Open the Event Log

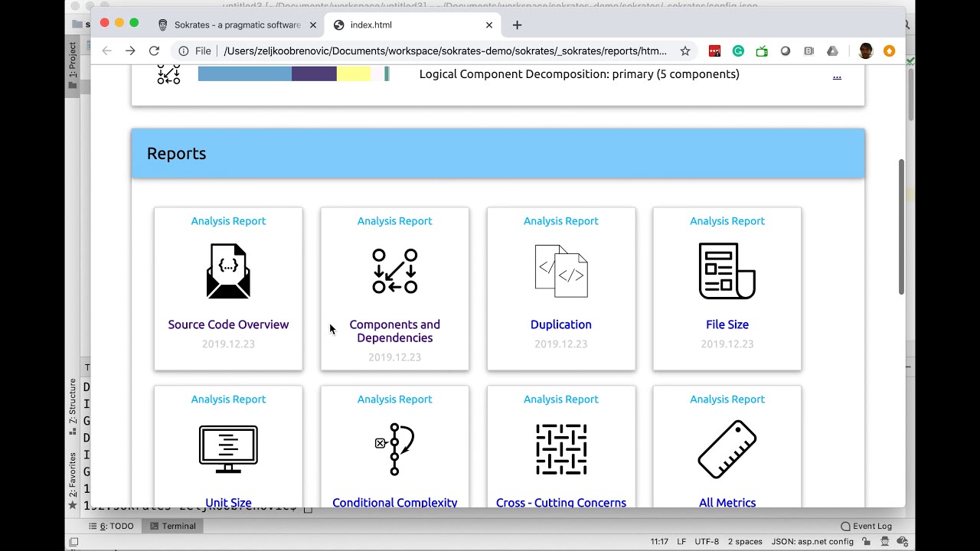[x=867, y=527]
